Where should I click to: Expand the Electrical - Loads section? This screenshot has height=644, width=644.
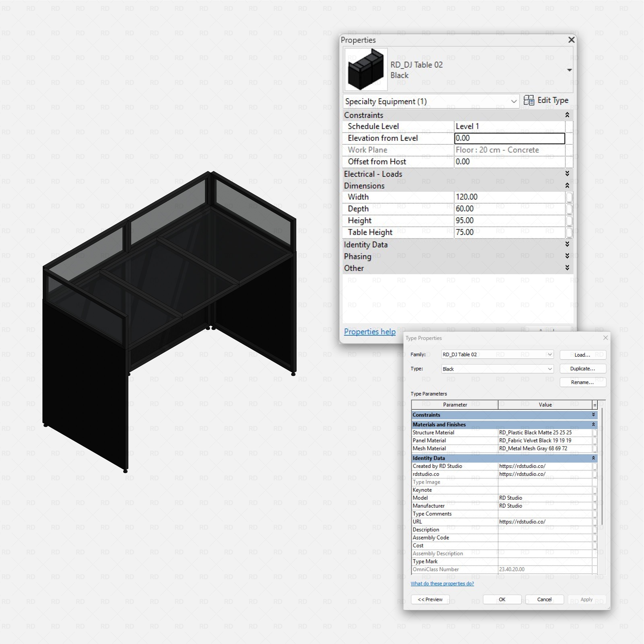(567, 174)
